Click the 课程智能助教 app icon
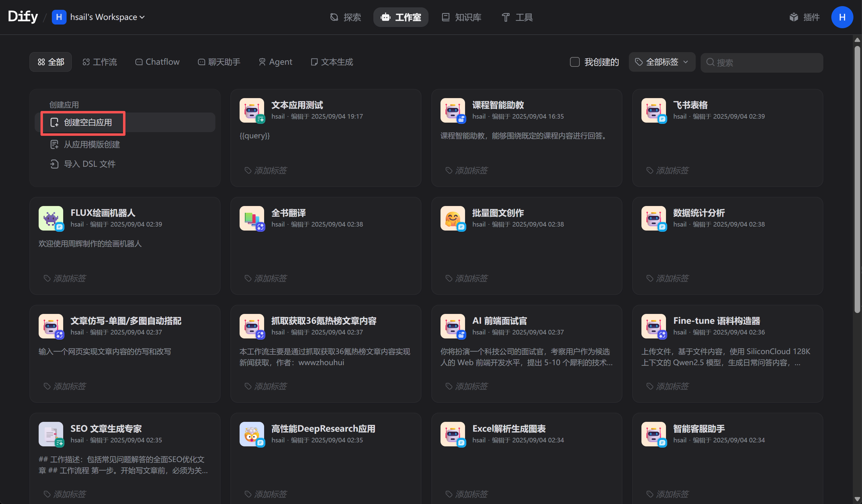 click(x=452, y=110)
